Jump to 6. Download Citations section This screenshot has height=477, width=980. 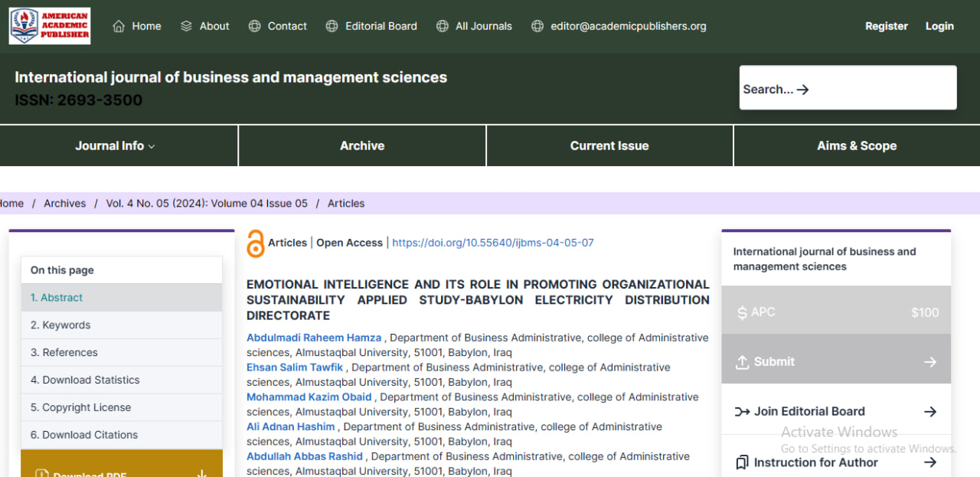point(122,435)
